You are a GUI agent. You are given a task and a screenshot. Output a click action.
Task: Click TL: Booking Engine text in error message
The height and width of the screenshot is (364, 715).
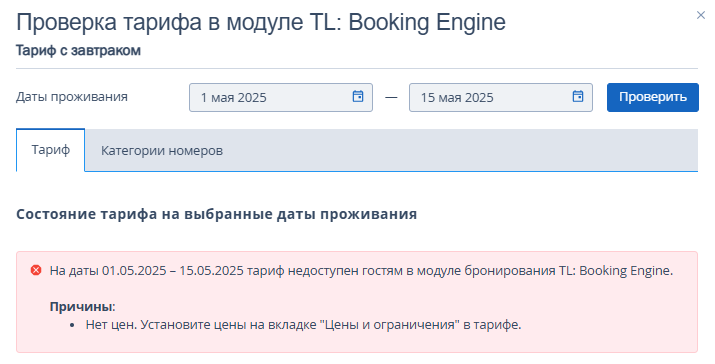coord(616,270)
